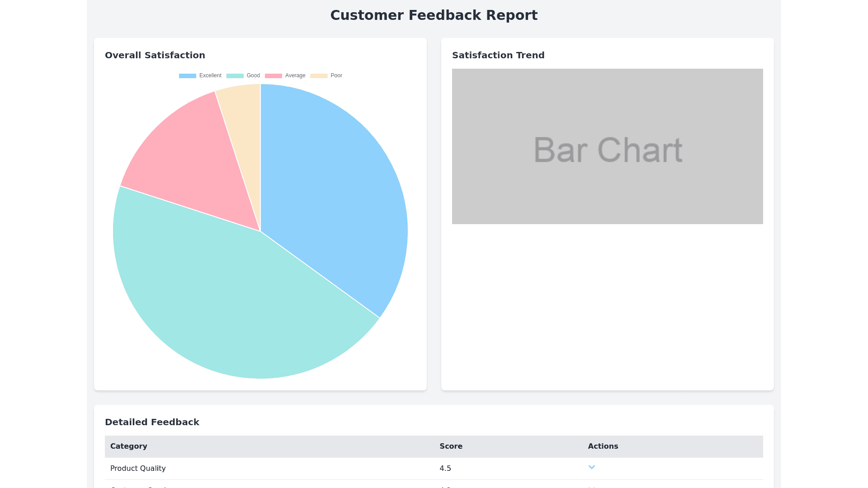Viewport: 868px width, 488px height.
Task: Open the Bar Chart placeholder image
Action: (x=607, y=146)
